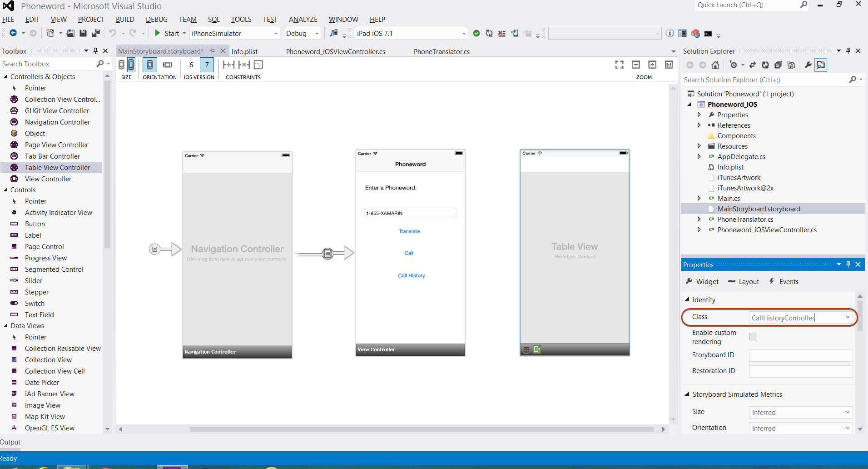Click the Home icon in Solution Explorer
868x469 pixels.
pos(715,65)
